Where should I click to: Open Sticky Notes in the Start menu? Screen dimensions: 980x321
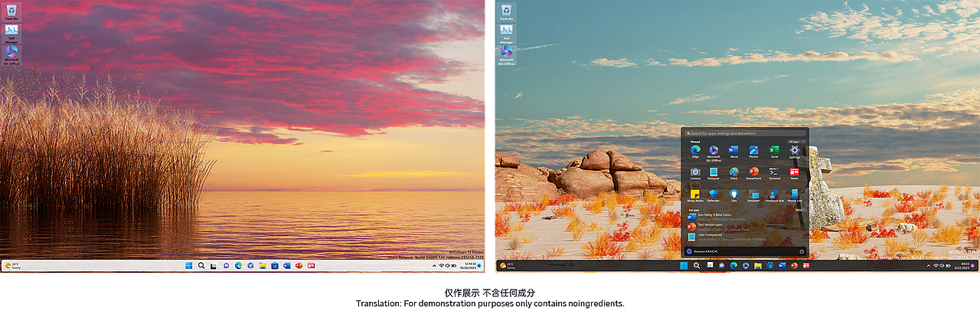[x=695, y=195]
